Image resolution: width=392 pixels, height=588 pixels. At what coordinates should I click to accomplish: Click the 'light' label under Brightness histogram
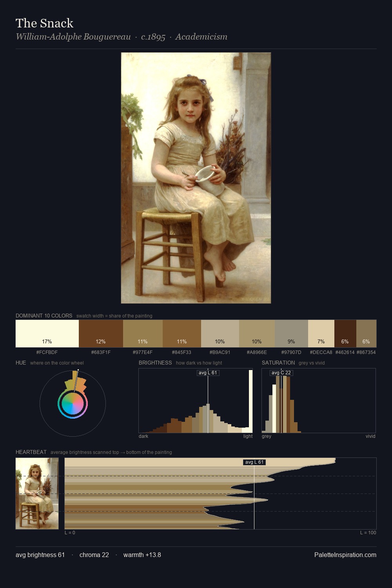(x=248, y=436)
